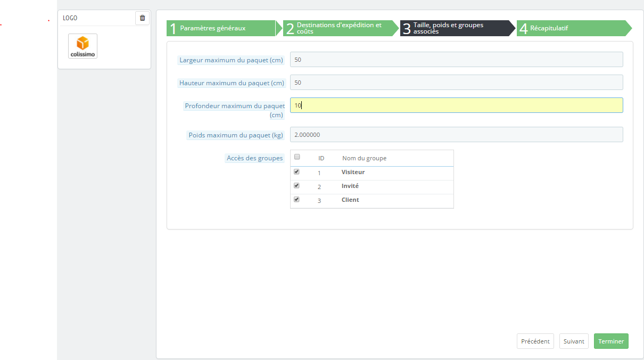Focus the Hauteur maximum du paquet field
This screenshot has height=360, width=644.
(456, 83)
